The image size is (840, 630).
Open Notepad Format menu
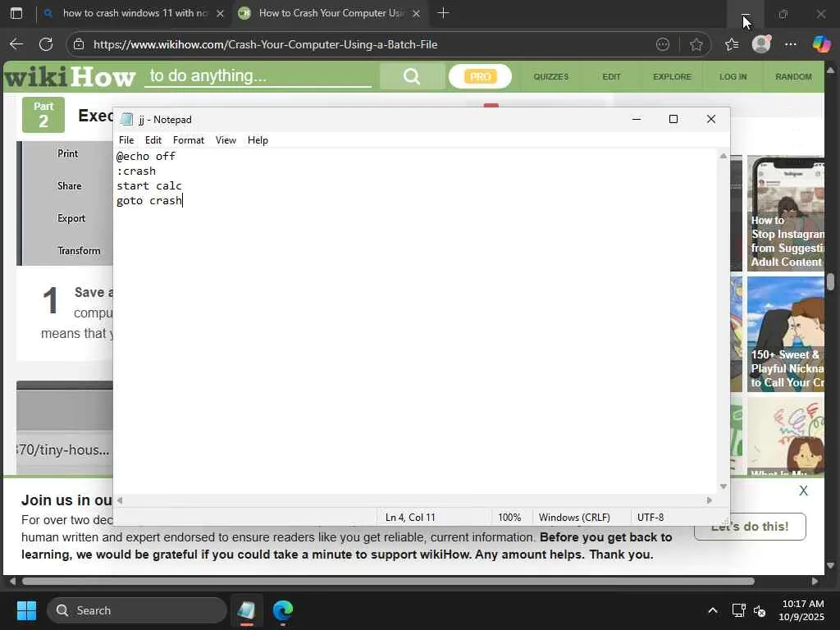pos(189,139)
